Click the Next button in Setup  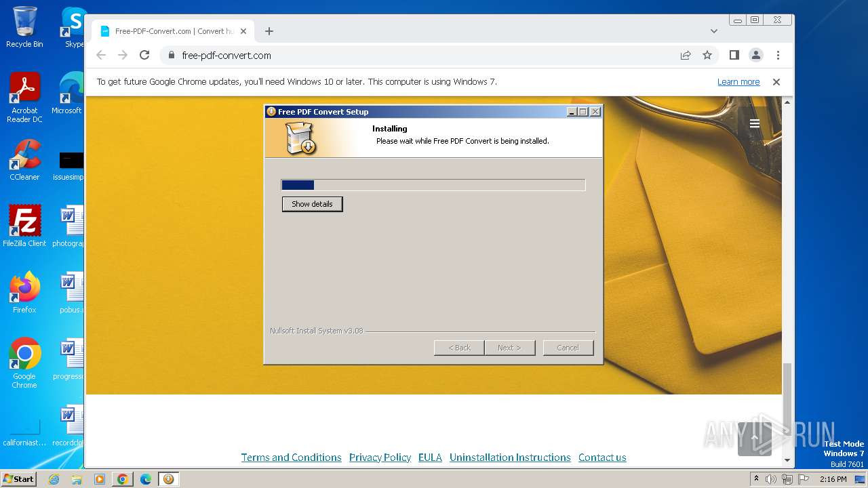click(x=510, y=348)
